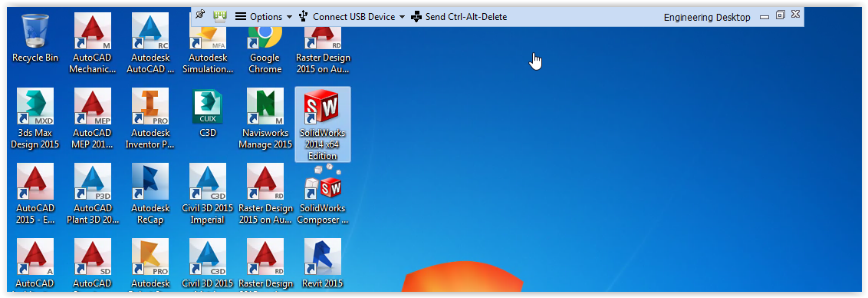Select the Autodesk Inventor Pro shortcut
Image resolution: width=868 pixels, height=298 pixels.
(150, 119)
